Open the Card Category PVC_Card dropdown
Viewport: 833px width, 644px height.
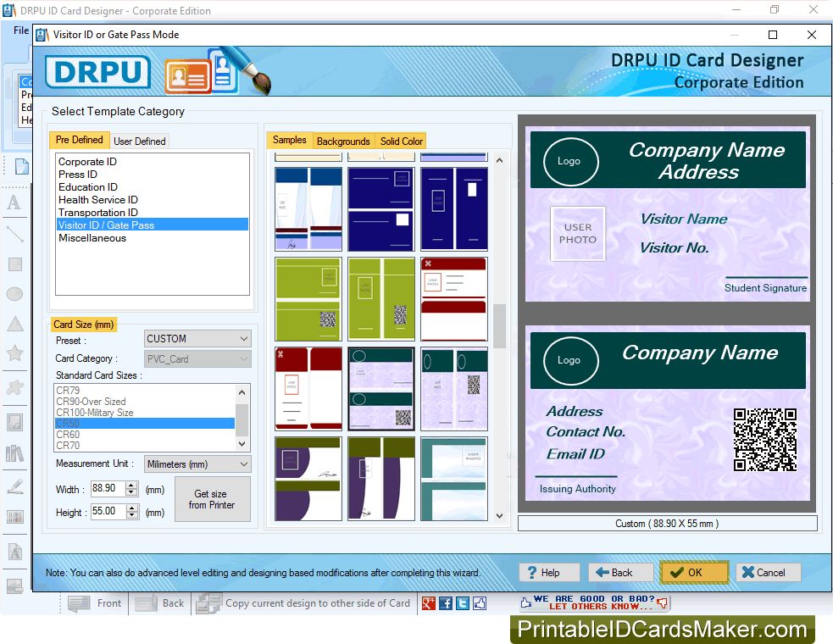tap(197, 358)
